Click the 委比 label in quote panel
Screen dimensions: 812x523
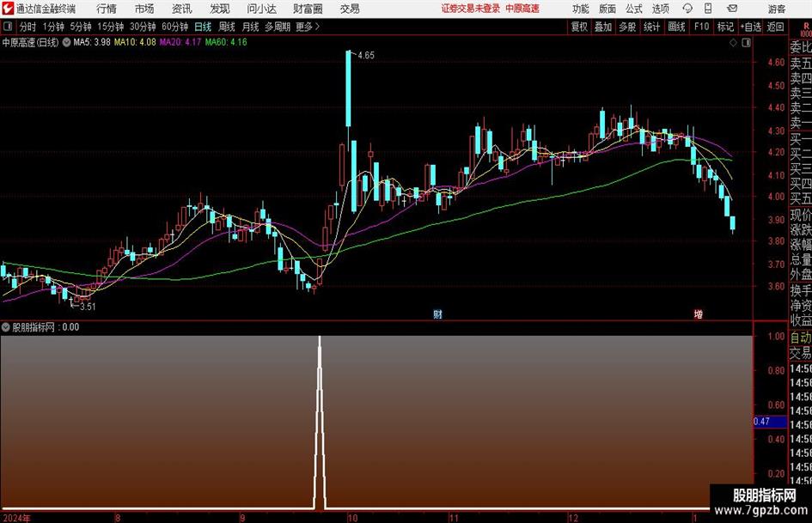801,47
